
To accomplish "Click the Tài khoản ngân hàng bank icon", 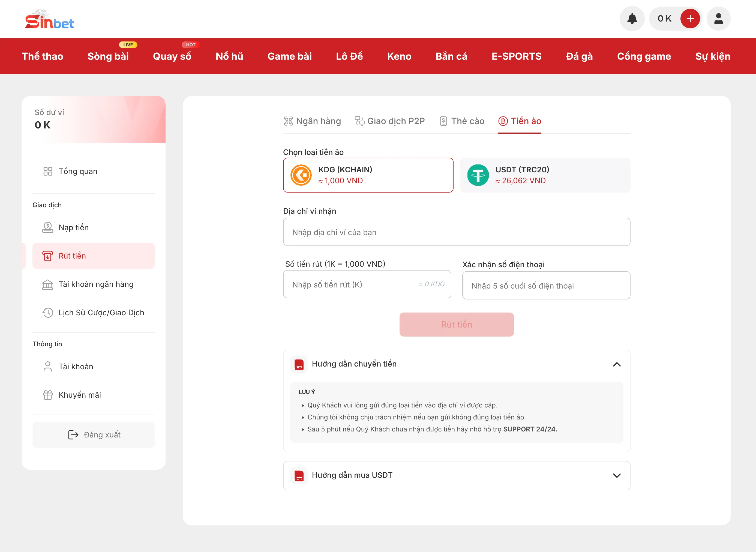I will 48,284.
